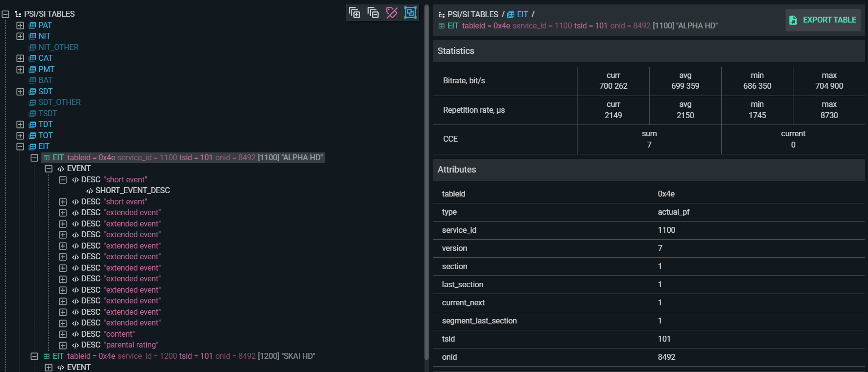The height and width of the screenshot is (372, 868).
Task: Click the PAT table icon
Action: point(32,25)
